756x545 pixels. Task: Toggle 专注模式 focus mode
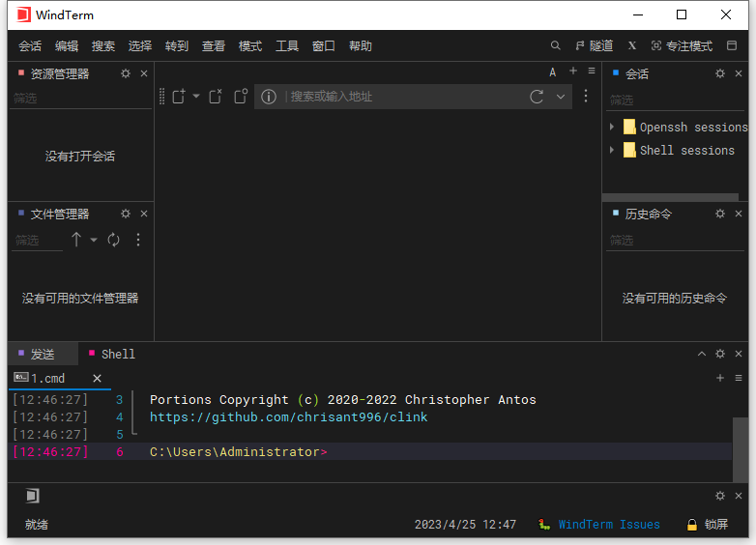point(682,45)
